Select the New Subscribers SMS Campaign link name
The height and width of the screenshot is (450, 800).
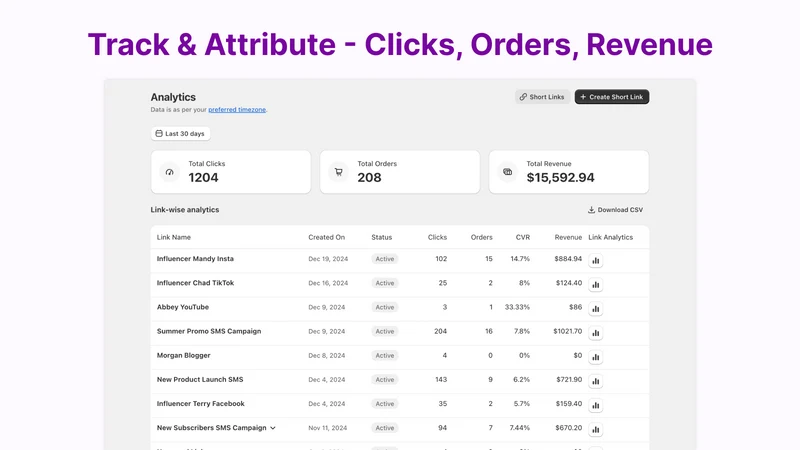[x=211, y=428]
